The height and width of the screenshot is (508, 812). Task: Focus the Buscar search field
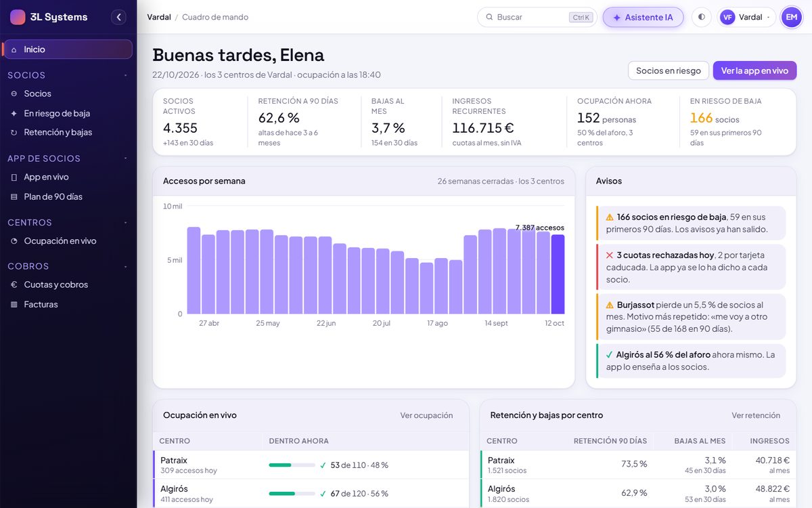point(537,17)
